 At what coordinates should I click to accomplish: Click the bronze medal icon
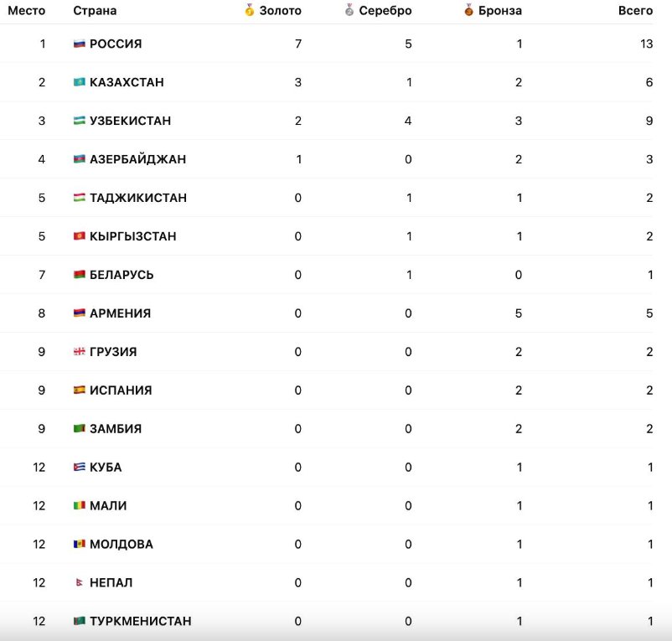click(469, 10)
